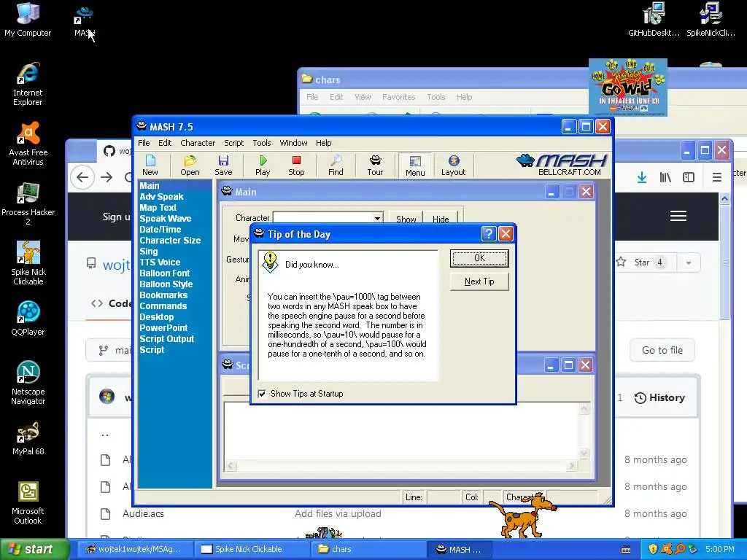Click the Layout toolbar icon
This screenshot has height=560, width=747.
point(453,166)
